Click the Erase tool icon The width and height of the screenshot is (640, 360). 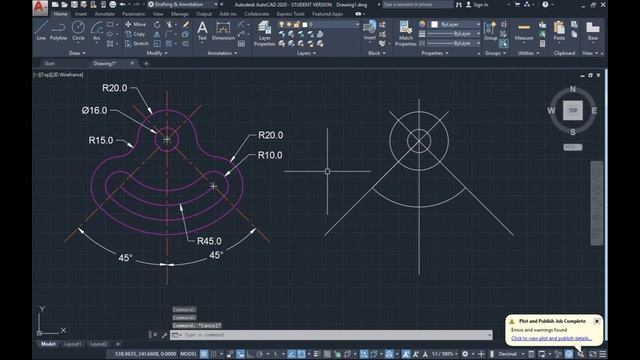pos(186,24)
